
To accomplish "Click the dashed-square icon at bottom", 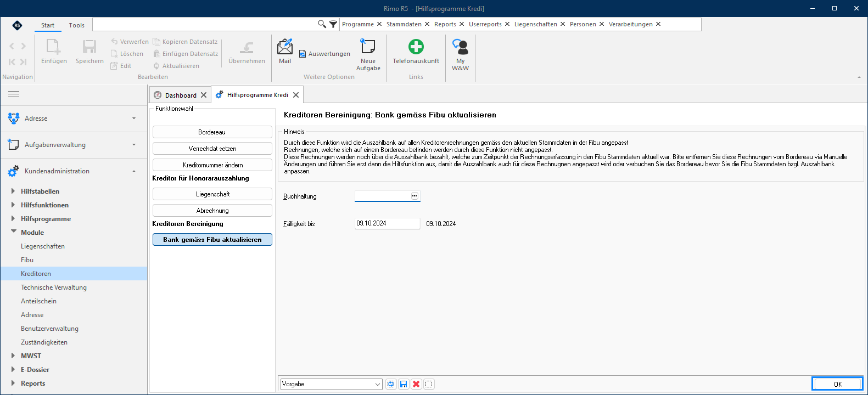I will (429, 384).
